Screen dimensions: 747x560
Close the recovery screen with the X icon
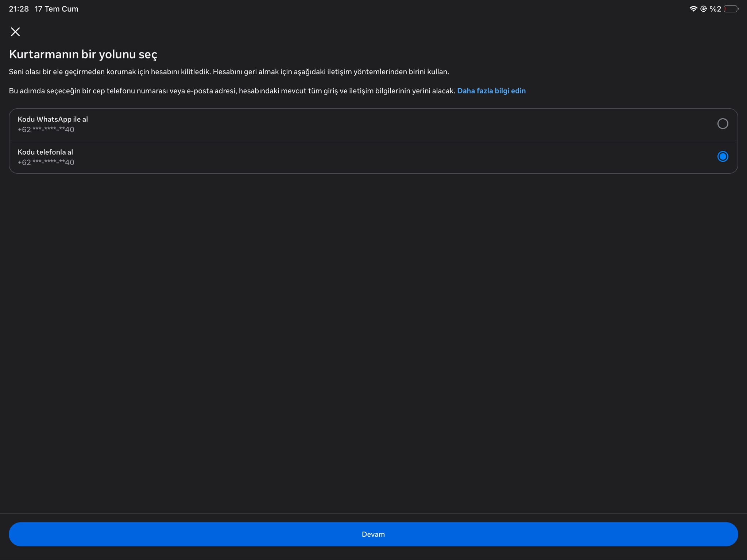point(15,32)
